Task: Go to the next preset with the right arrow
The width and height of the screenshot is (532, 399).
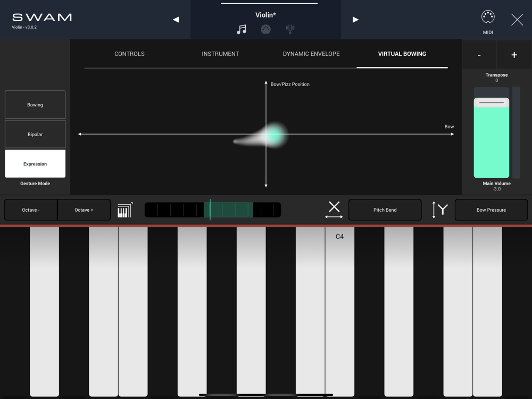Action: tap(355, 20)
